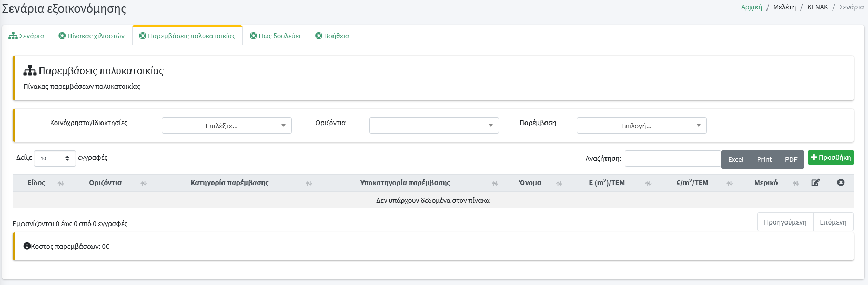
Task: Click sort icon for Υποκατηγορία παρέμβασης column
Action: (x=495, y=184)
